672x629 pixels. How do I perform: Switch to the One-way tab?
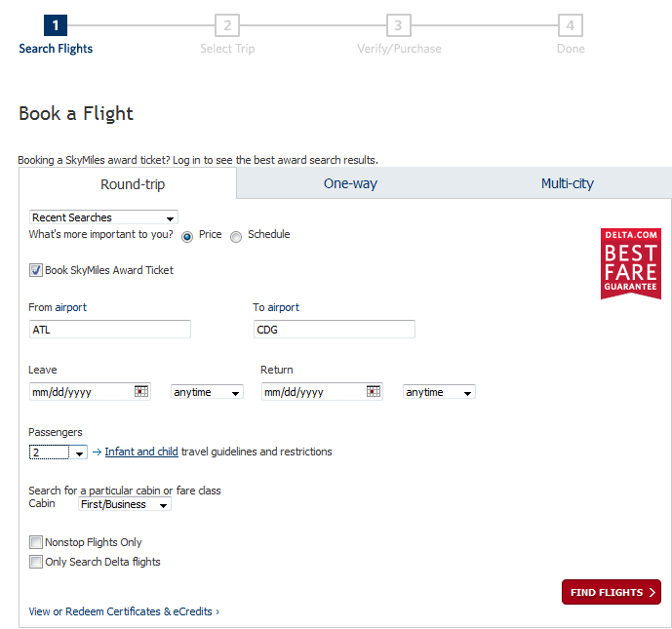tap(350, 183)
